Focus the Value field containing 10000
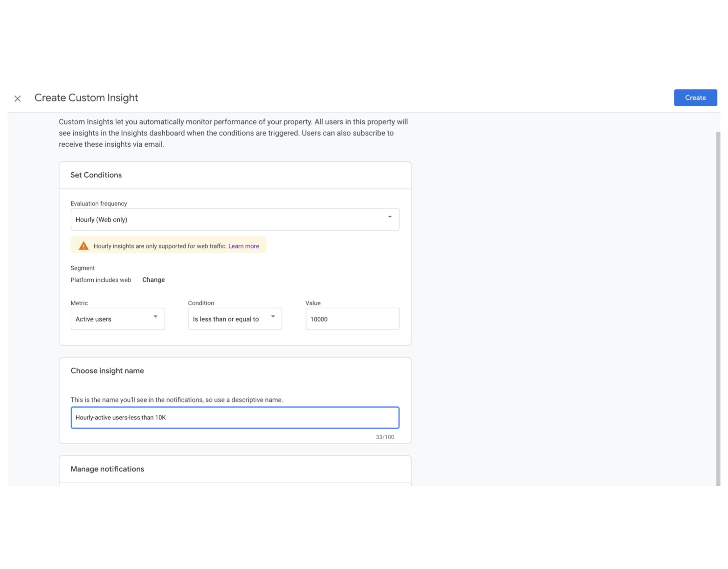 pyautogui.click(x=352, y=319)
